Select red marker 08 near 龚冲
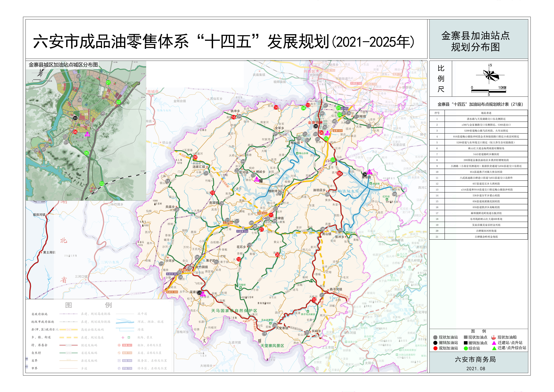The height and width of the screenshot is (392, 554). [x=339, y=173]
